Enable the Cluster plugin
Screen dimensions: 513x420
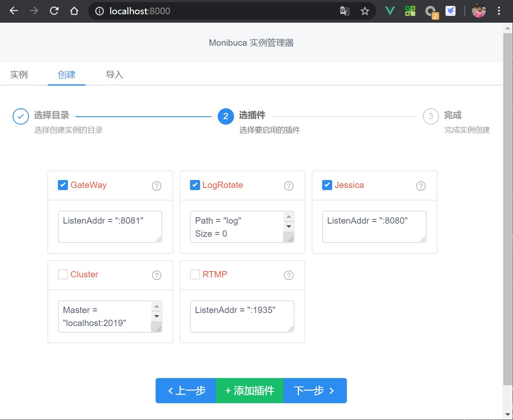[63, 274]
